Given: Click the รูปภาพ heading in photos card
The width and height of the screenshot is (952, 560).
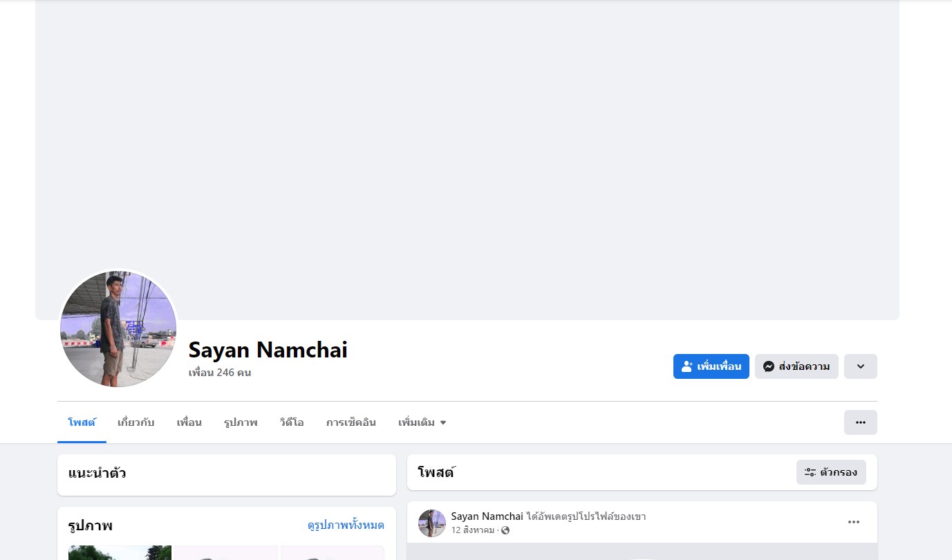Looking at the screenshot, I should pyautogui.click(x=91, y=525).
